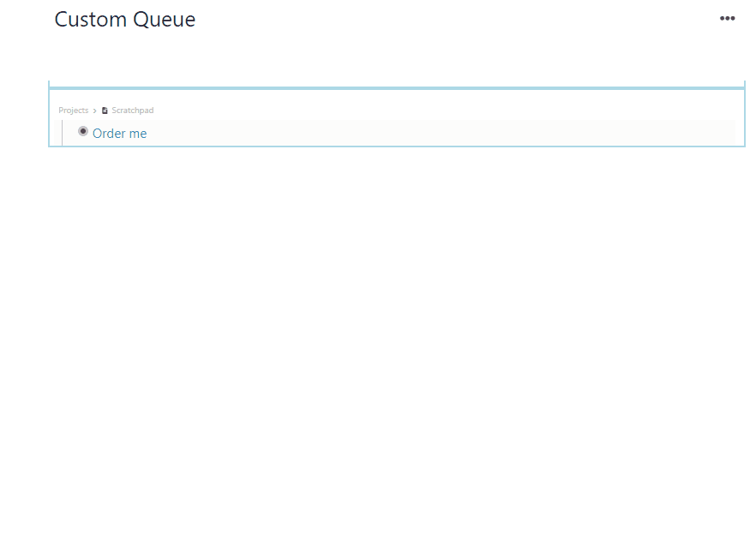Navigate to Projects in the breadcrumb
Image resolution: width=756 pixels, height=538 pixels.
73,110
